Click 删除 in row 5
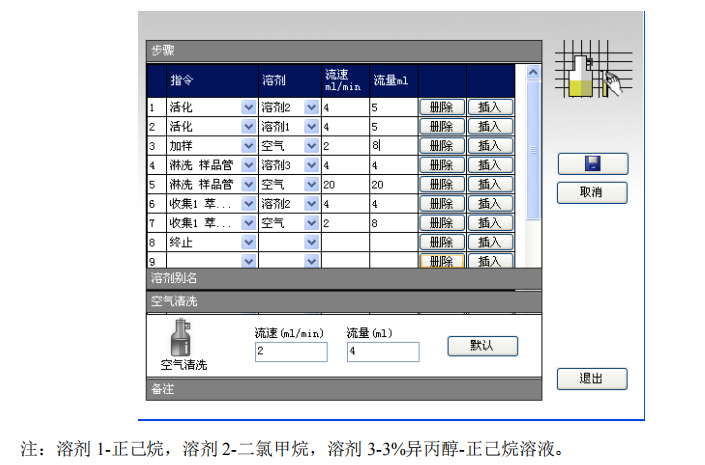 click(442, 184)
